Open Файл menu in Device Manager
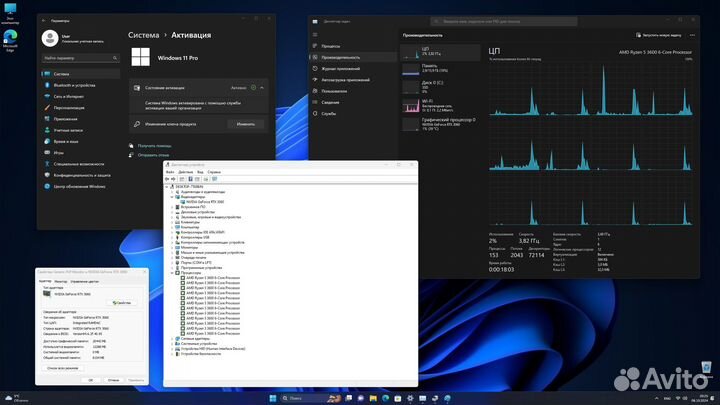 coord(170,172)
